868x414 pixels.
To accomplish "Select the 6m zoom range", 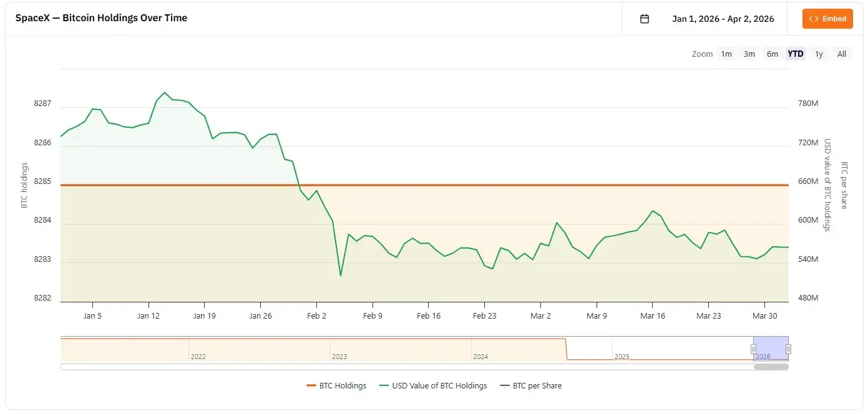I will (772, 54).
